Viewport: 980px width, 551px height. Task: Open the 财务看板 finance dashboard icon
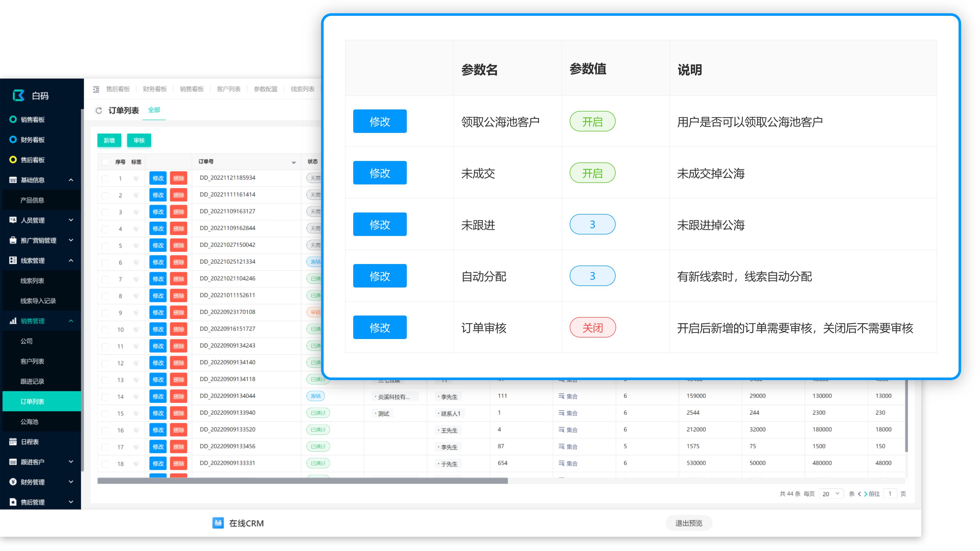pos(13,140)
